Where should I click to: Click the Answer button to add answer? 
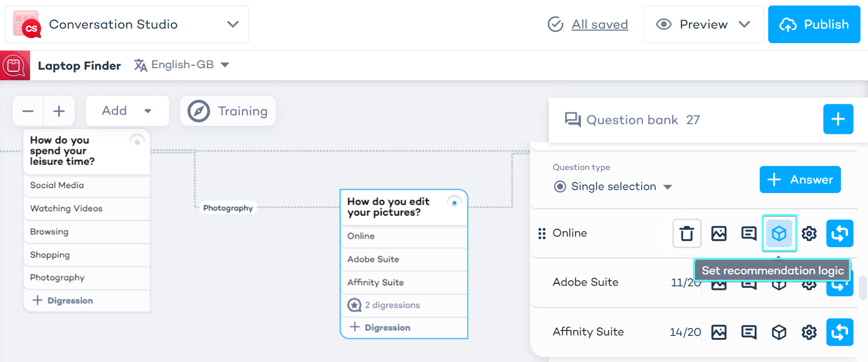click(x=800, y=179)
